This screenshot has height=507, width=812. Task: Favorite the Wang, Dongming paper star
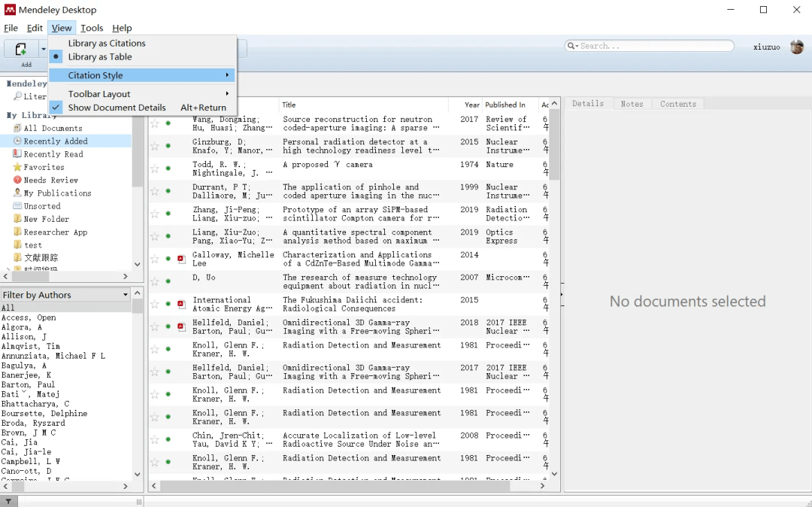(x=154, y=123)
